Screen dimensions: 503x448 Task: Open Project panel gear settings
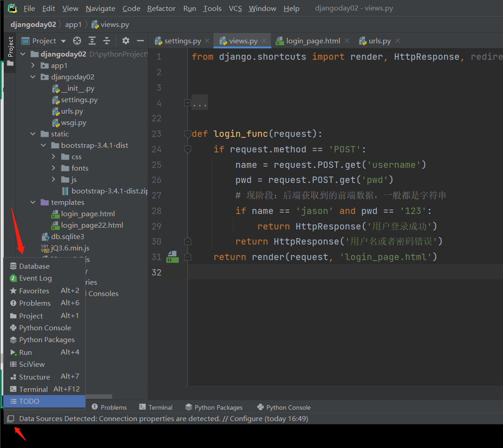(126, 41)
